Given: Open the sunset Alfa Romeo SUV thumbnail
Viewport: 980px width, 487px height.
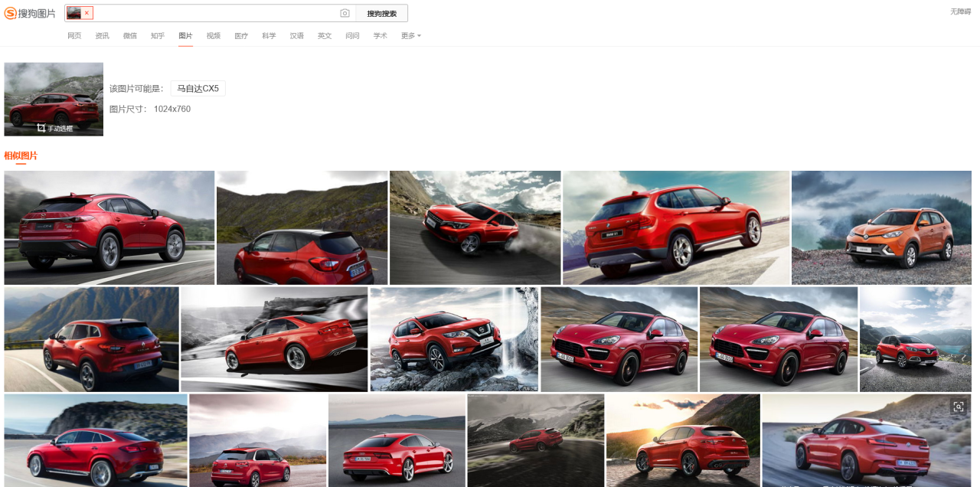Looking at the screenshot, I should [683, 440].
